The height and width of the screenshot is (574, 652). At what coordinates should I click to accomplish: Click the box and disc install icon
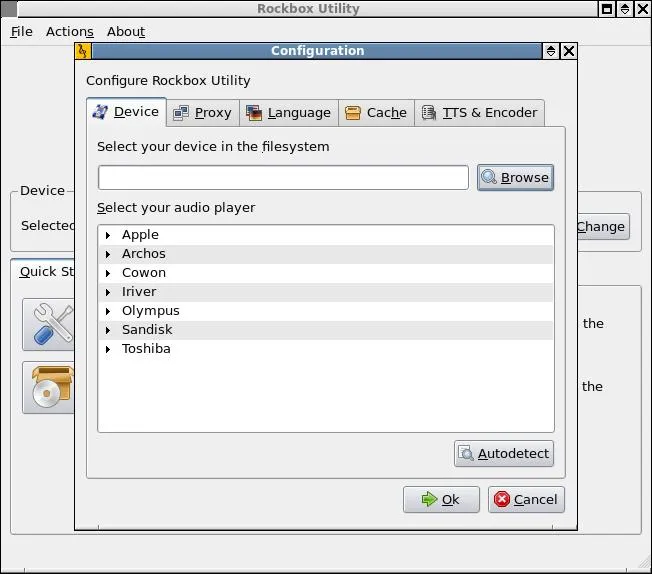49,387
